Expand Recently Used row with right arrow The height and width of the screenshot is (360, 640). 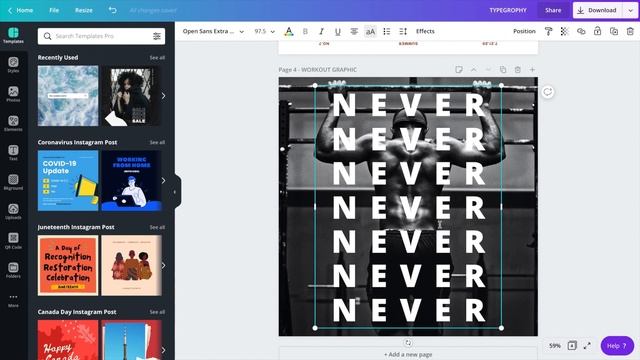click(x=163, y=96)
